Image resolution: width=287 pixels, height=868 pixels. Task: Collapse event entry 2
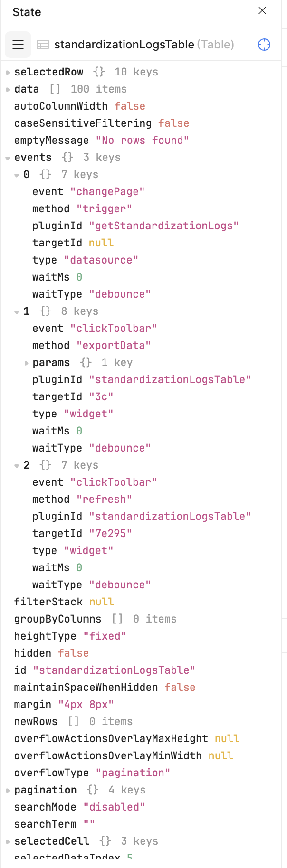pyautogui.click(x=17, y=465)
